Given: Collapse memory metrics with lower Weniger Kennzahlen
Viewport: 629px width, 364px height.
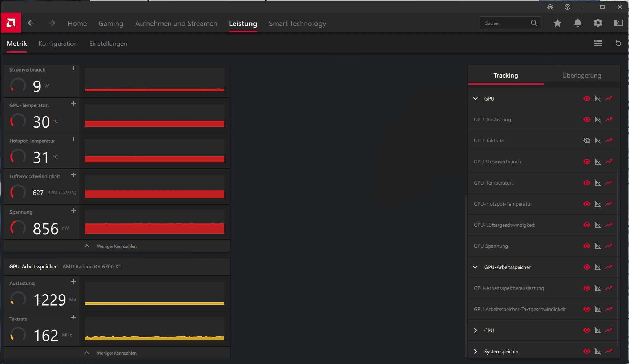Looking at the screenshot, I should [117, 353].
